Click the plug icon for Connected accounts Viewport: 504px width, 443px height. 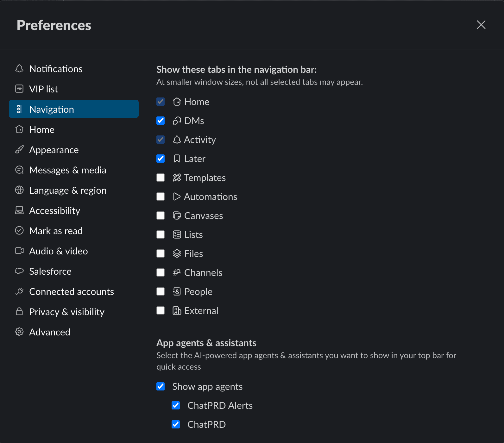(19, 291)
